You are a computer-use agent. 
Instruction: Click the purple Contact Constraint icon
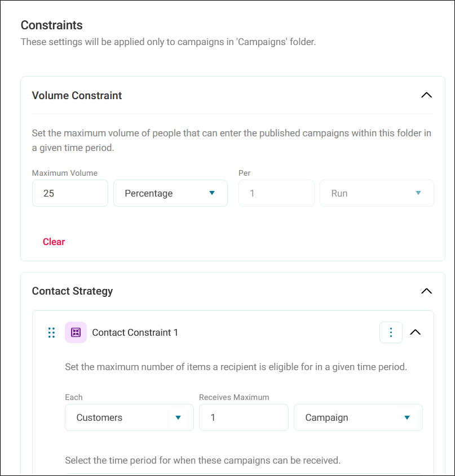[x=76, y=332]
